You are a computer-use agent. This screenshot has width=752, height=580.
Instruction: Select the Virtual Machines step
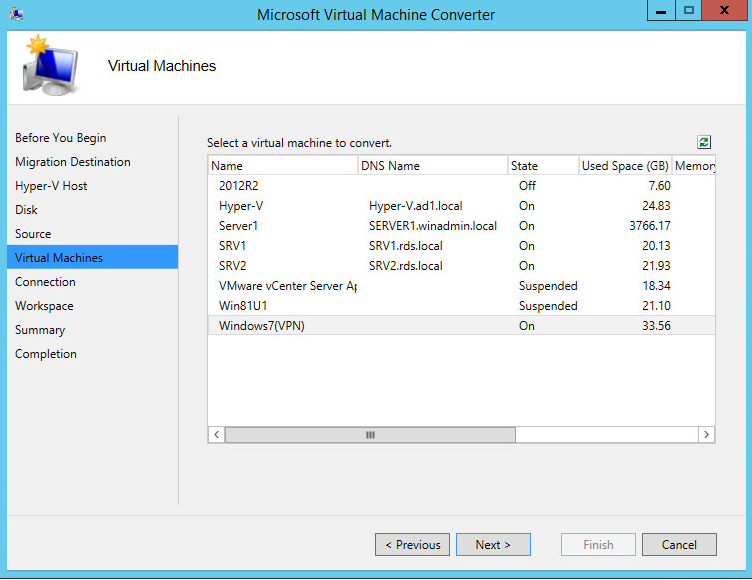click(93, 257)
